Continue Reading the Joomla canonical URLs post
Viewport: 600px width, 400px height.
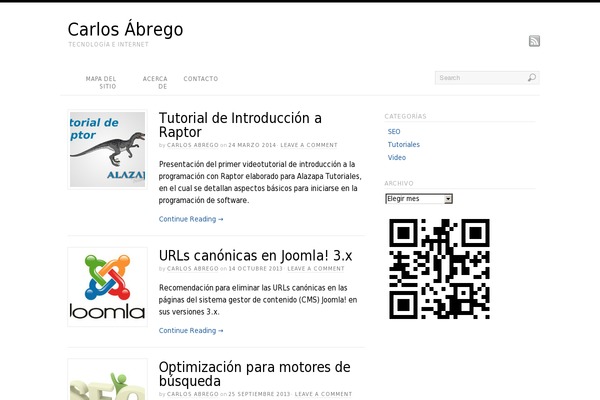tap(191, 330)
